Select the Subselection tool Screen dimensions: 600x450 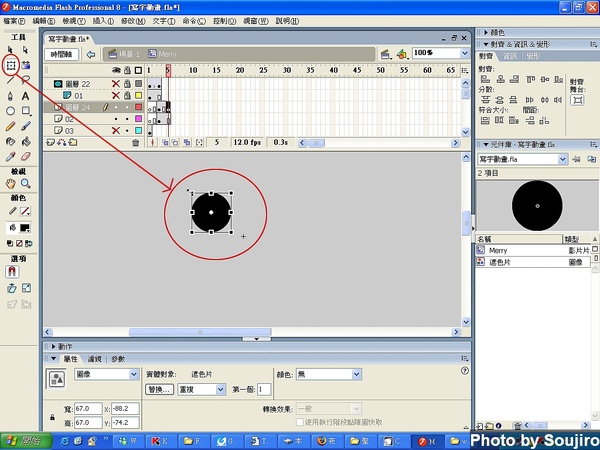coord(25,50)
